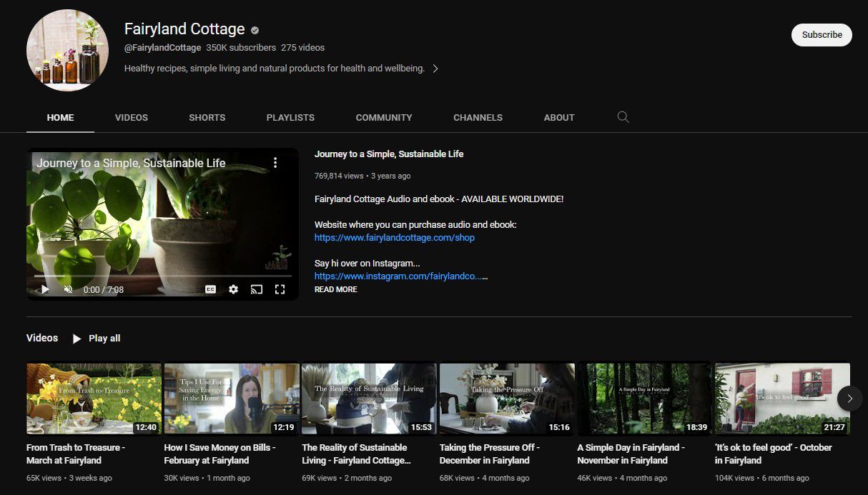Click title How I Save Money on Bills

[x=220, y=454]
